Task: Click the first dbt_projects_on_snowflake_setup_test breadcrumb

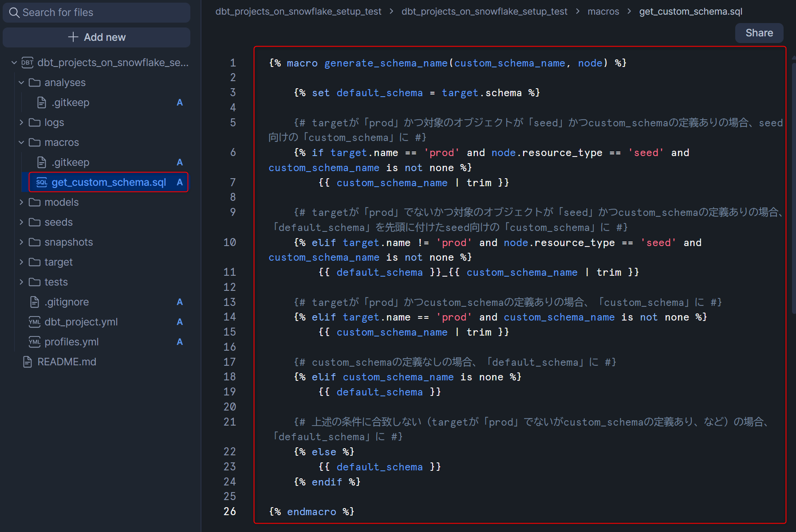Action: [x=298, y=12]
